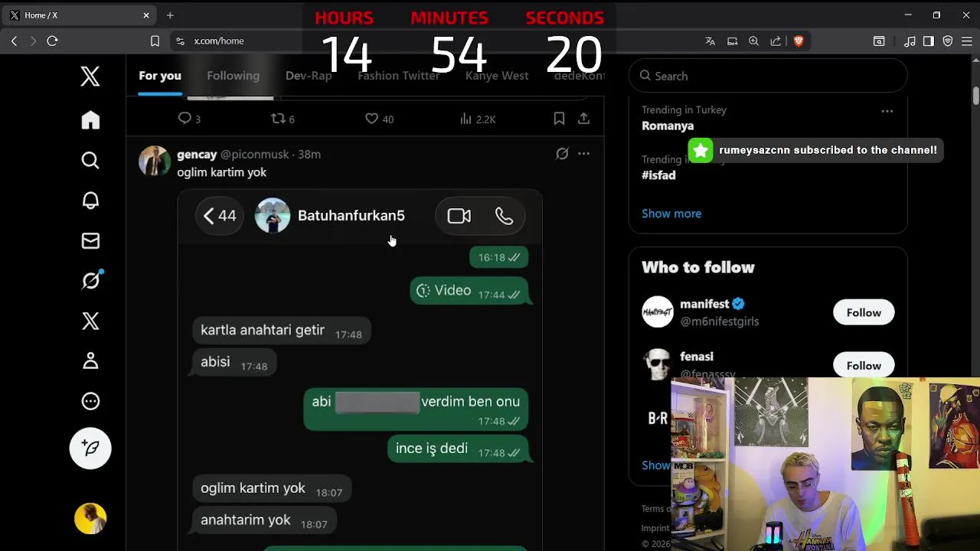
Task: Open Premium X icon in sidebar
Action: point(90,321)
